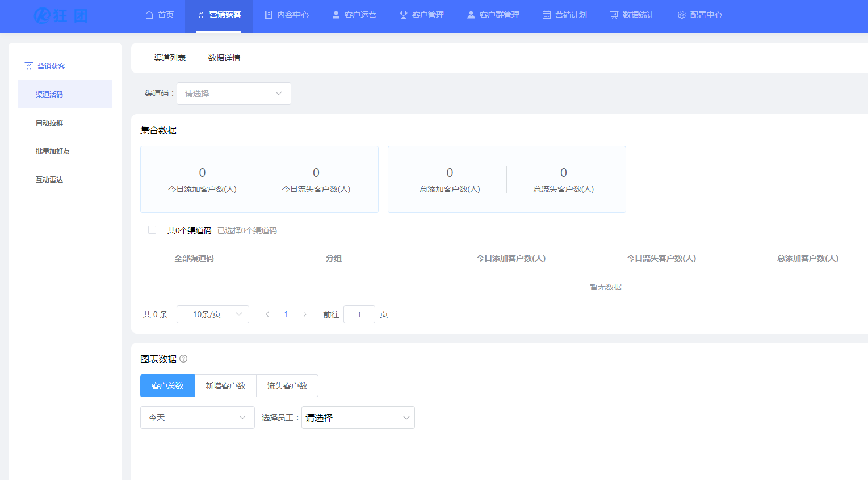868x480 pixels.
Task: Toggle the select-all 渠道码 checkbox
Action: click(152, 230)
